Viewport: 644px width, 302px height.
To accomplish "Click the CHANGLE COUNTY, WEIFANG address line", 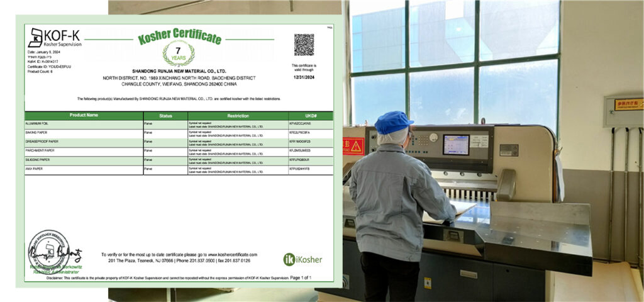I will [179, 84].
